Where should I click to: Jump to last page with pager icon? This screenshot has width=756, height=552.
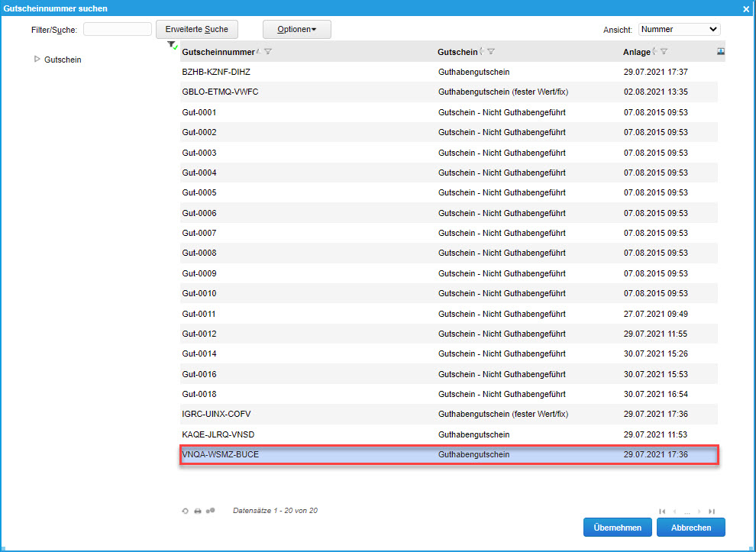pyautogui.click(x=712, y=511)
